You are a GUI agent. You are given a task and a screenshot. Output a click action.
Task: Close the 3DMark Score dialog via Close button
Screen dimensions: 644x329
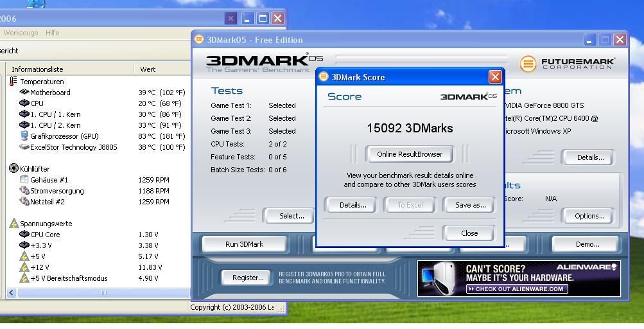coord(469,233)
